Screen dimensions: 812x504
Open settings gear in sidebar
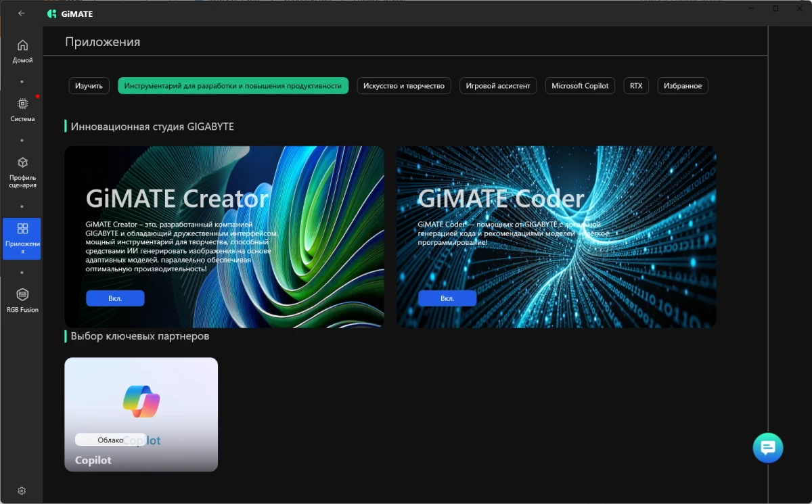click(22, 490)
